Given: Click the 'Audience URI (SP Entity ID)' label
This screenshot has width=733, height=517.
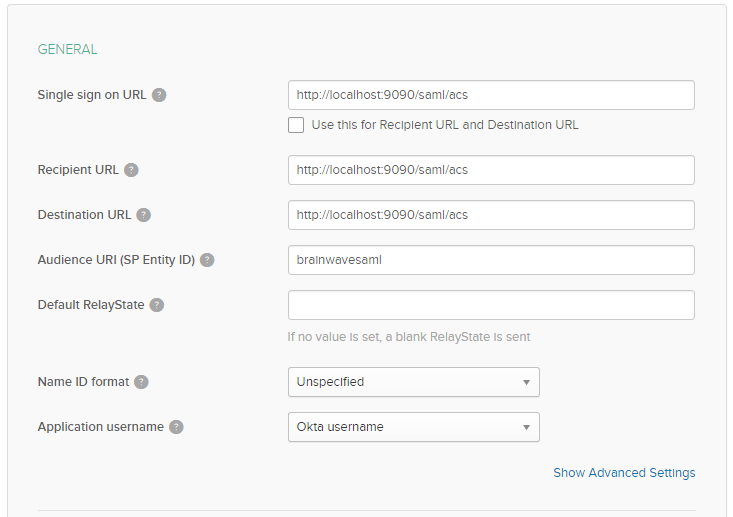Looking at the screenshot, I should point(116,260).
